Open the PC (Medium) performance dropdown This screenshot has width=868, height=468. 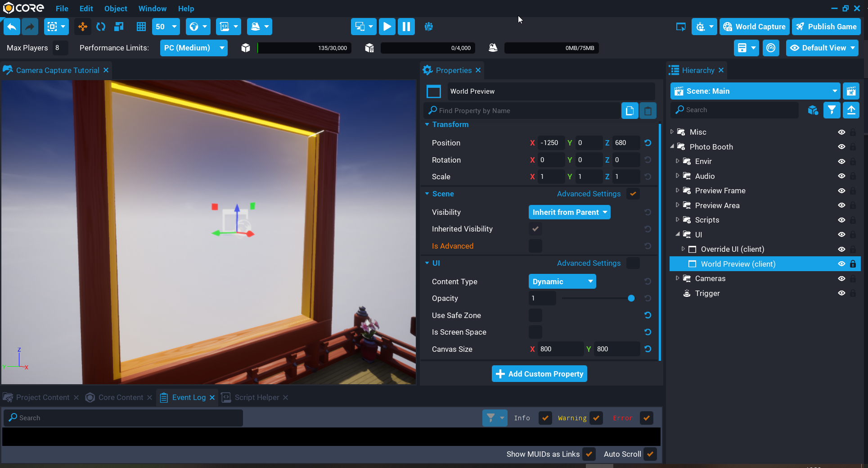point(193,48)
